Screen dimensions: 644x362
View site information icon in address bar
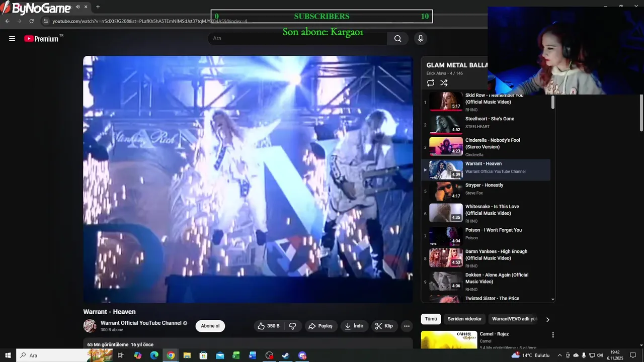[x=46, y=21]
